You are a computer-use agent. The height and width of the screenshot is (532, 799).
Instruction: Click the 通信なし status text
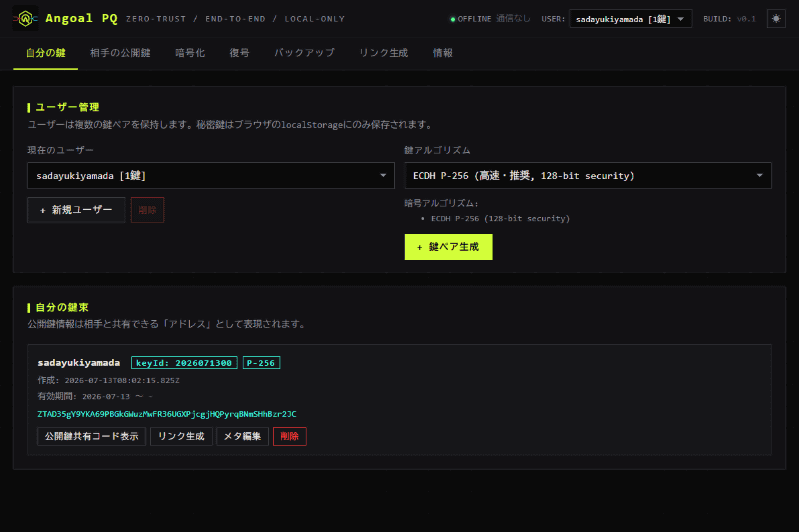click(513, 19)
